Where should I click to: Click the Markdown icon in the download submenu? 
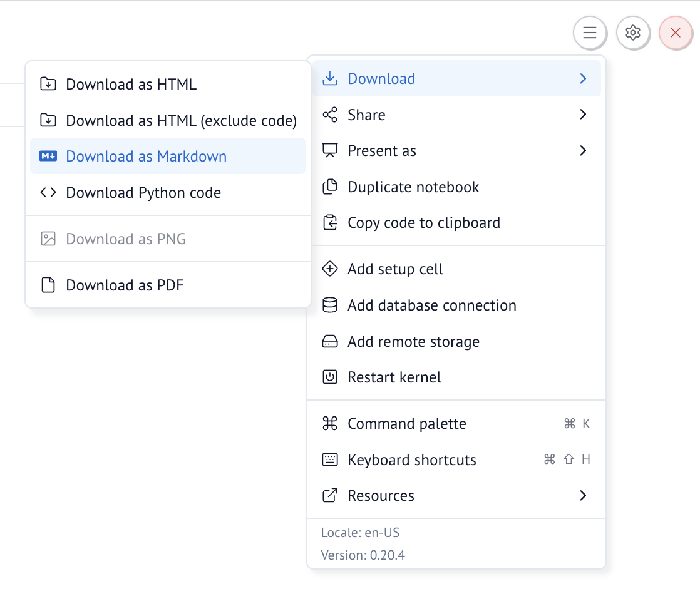tap(48, 157)
